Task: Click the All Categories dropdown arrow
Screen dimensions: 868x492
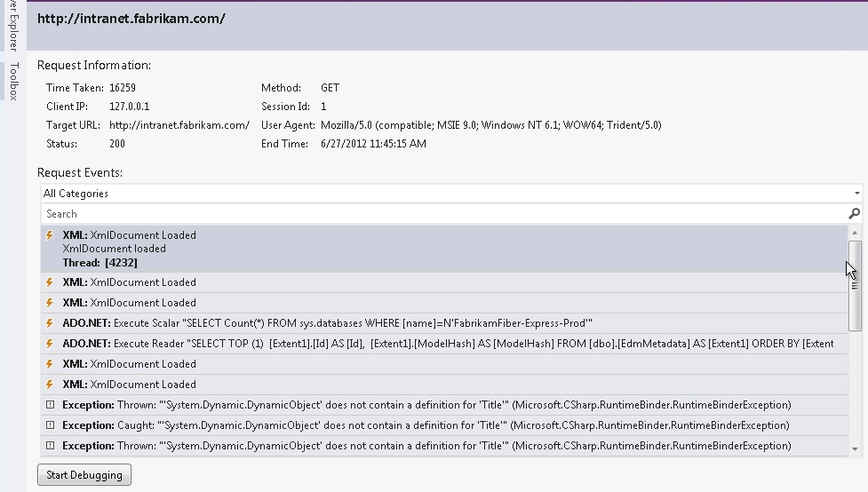Action: [x=856, y=193]
